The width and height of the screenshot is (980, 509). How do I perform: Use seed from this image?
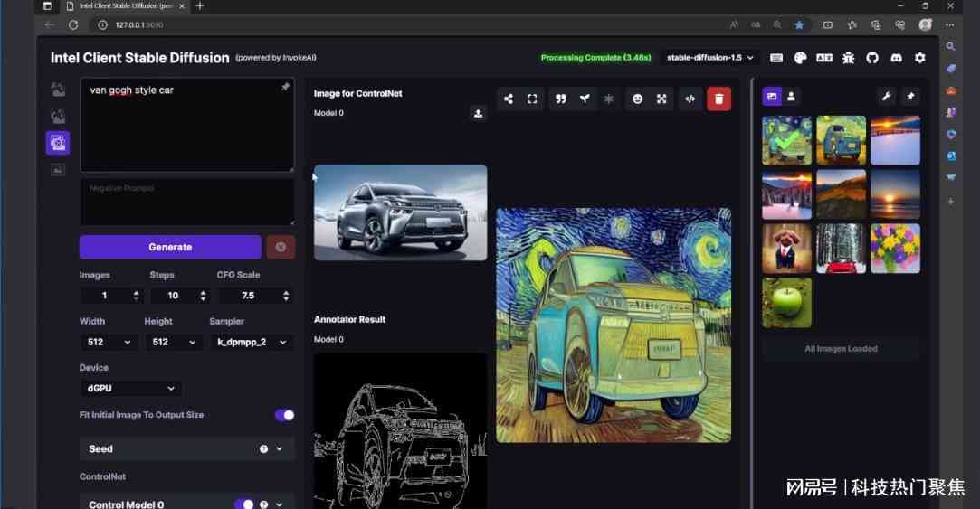coord(585,99)
